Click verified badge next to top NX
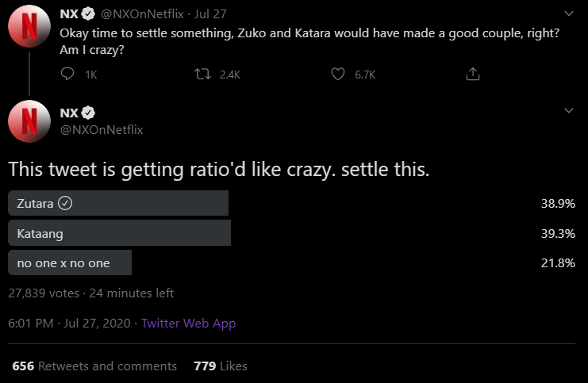The width and height of the screenshot is (588, 383). tap(88, 13)
